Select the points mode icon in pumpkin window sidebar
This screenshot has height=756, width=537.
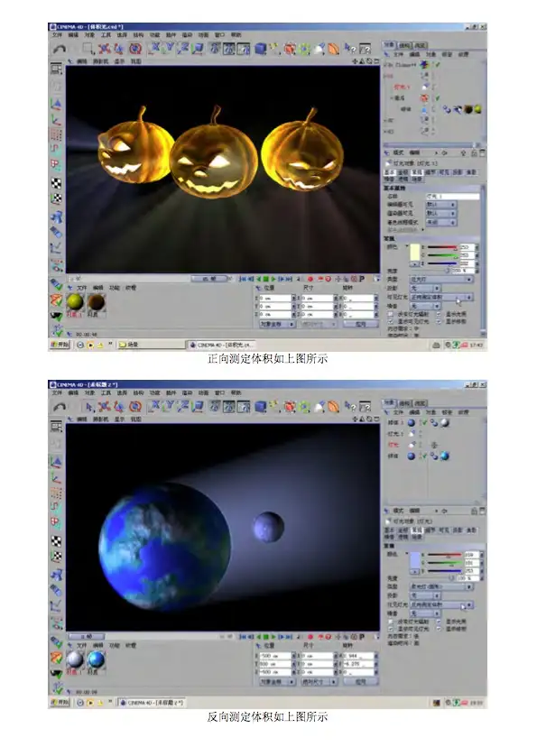57,135
